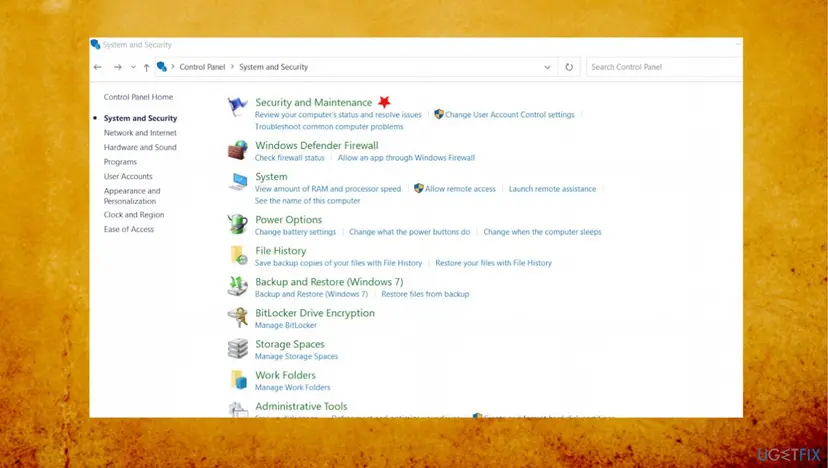Open Administrative Tools heading
The image size is (828, 468).
[301, 406]
